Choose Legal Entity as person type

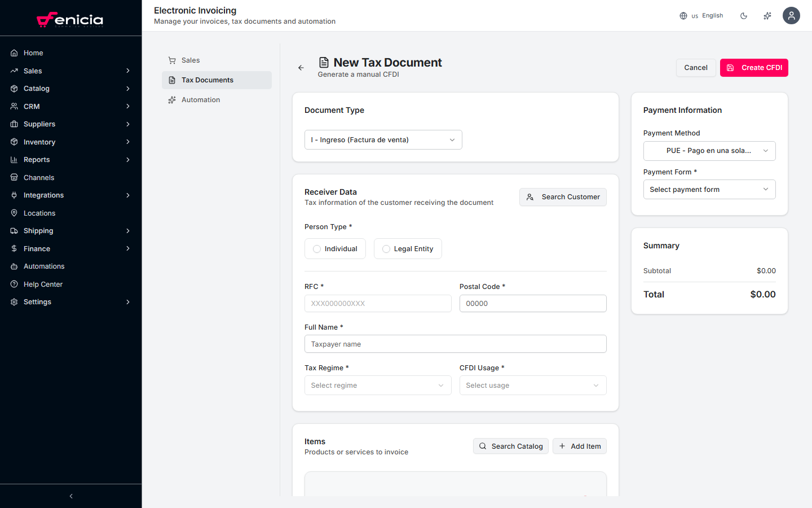(x=408, y=248)
